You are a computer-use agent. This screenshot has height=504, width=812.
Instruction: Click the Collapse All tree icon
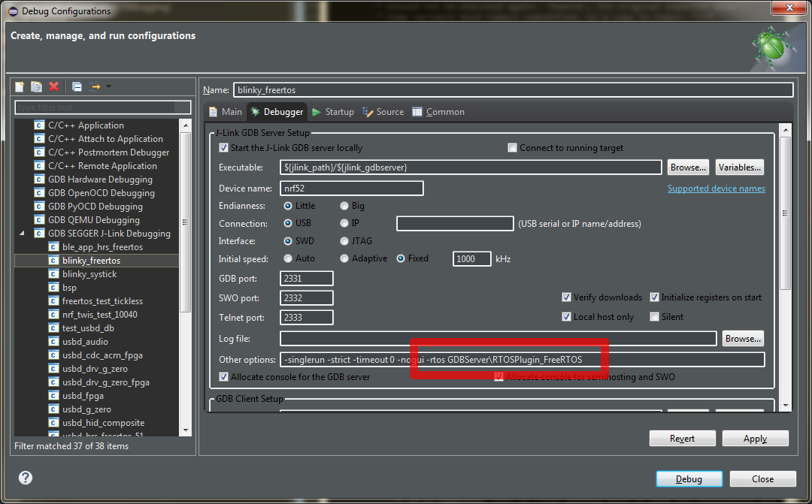coord(77,86)
